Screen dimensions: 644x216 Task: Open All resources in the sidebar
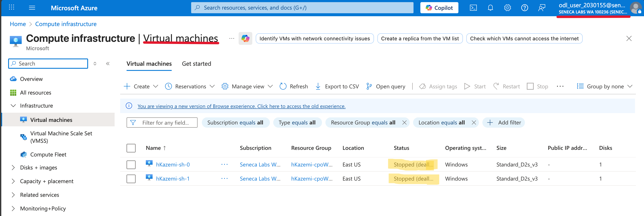tap(35, 93)
